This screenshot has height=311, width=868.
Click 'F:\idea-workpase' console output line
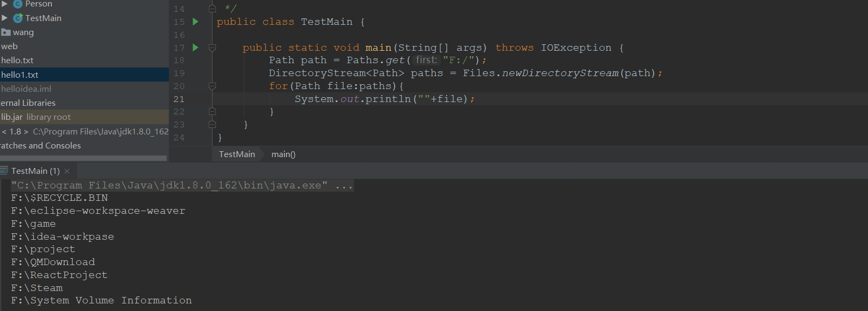(63, 236)
